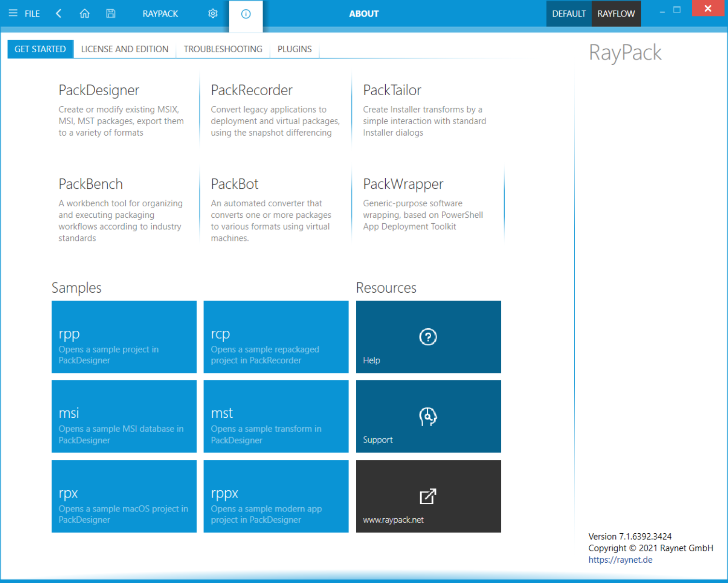Image resolution: width=728 pixels, height=583 pixels.
Task: Click the RayPack product name heading
Action: coord(625,53)
